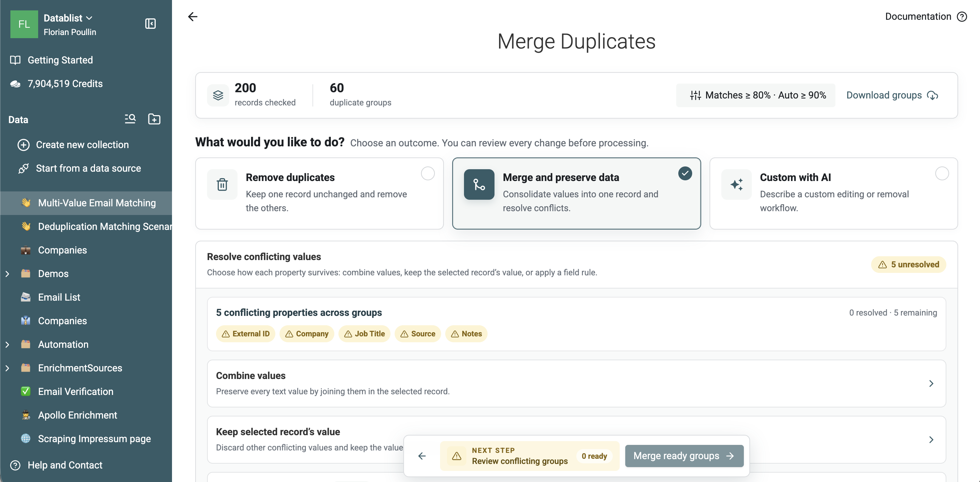Click the merge icon on Merge and preserve data

click(479, 184)
